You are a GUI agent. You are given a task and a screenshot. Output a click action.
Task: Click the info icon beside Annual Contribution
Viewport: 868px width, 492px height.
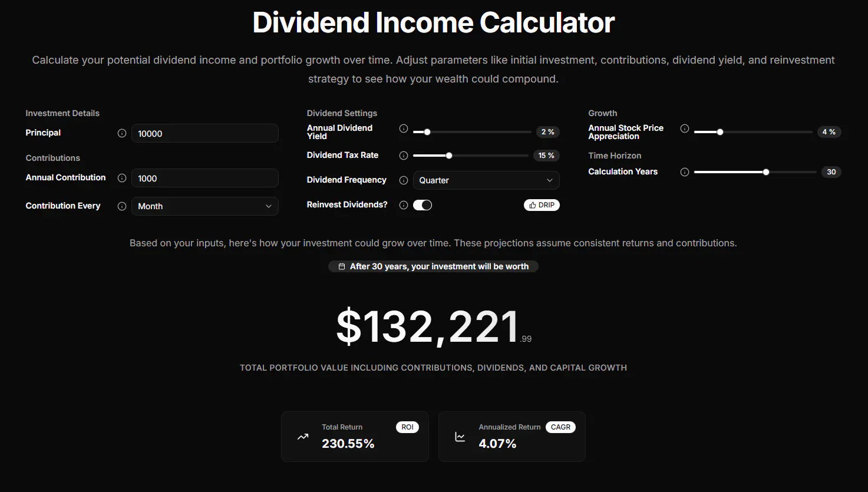122,178
